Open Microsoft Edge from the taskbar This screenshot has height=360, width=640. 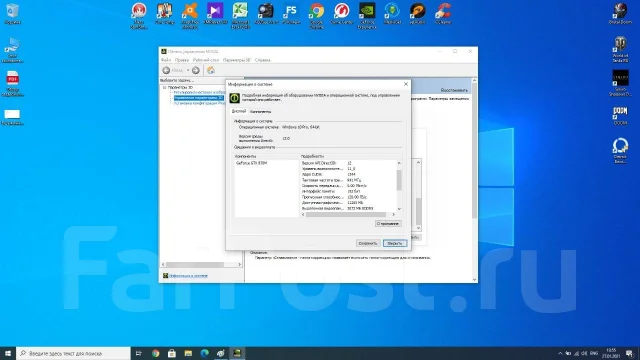coord(204,353)
